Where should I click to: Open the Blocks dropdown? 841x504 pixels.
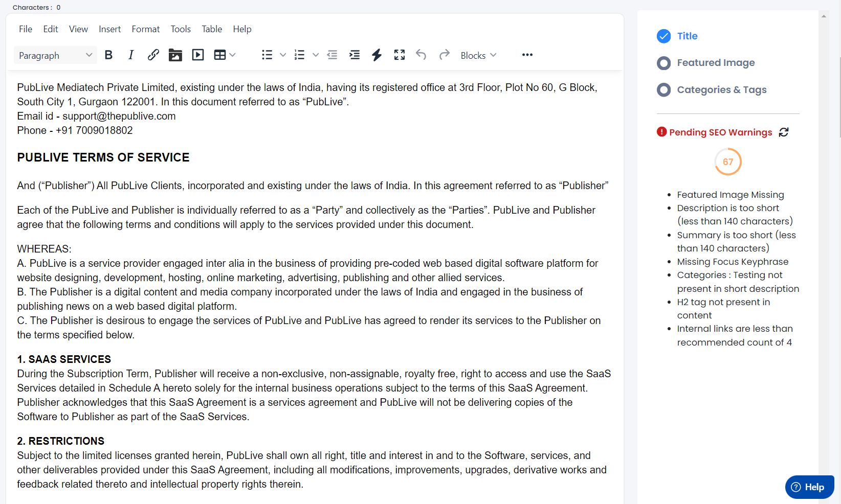pos(478,55)
